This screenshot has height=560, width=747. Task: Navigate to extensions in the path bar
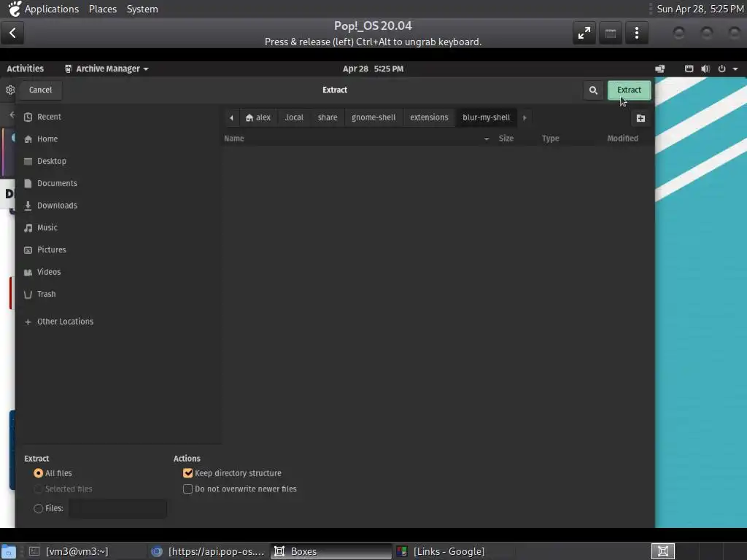coord(429,117)
